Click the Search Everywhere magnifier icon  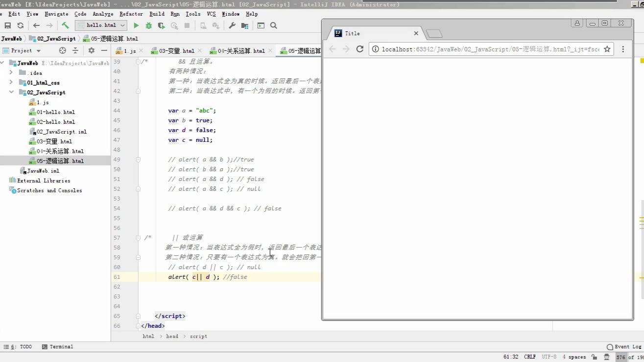(x=274, y=25)
